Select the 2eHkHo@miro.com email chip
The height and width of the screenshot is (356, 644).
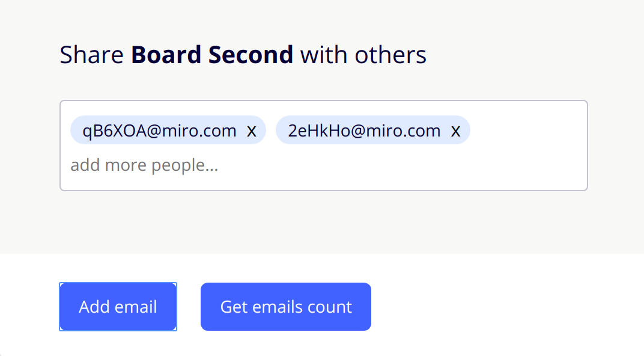pos(364,130)
